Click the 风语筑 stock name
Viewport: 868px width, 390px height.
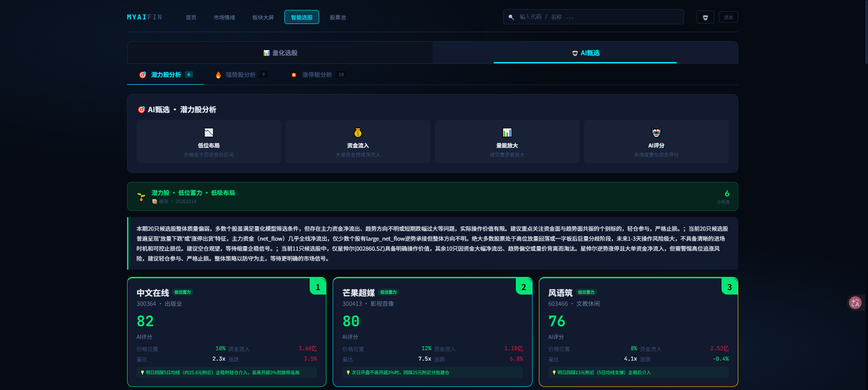[x=561, y=293]
